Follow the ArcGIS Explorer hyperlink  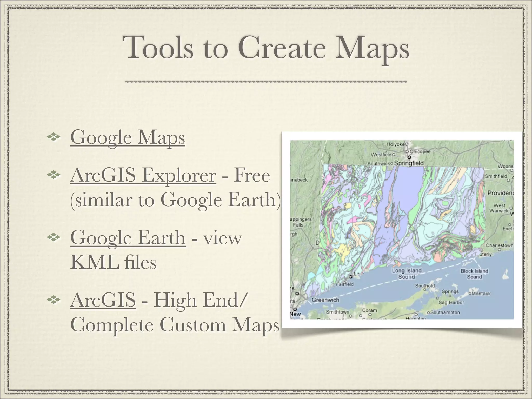click(143, 175)
